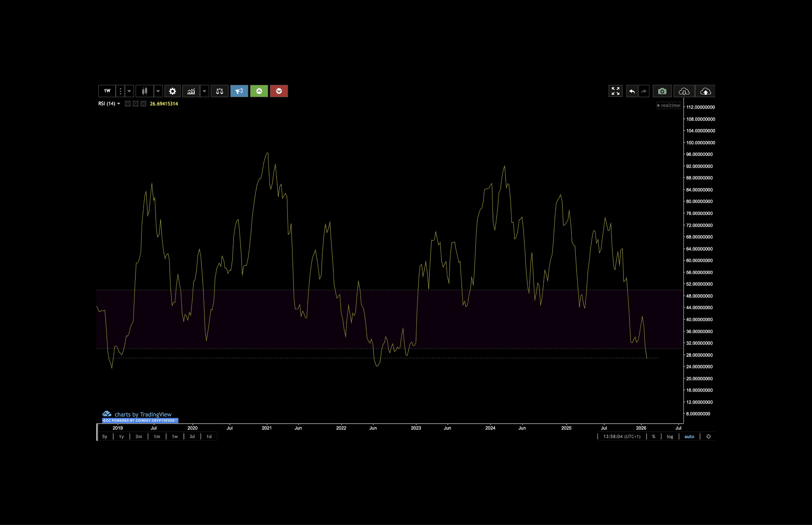Screen dimensions: 812x525
Task: Open the RSI (14) indicator dropdown
Action: click(x=109, y=104)
